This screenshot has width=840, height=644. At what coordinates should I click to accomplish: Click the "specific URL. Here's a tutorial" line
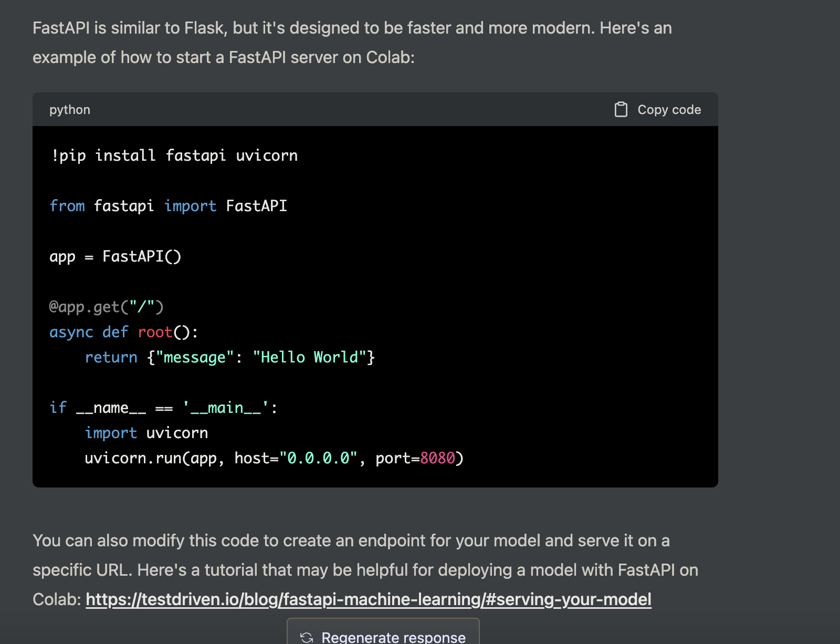pos(365,570)
